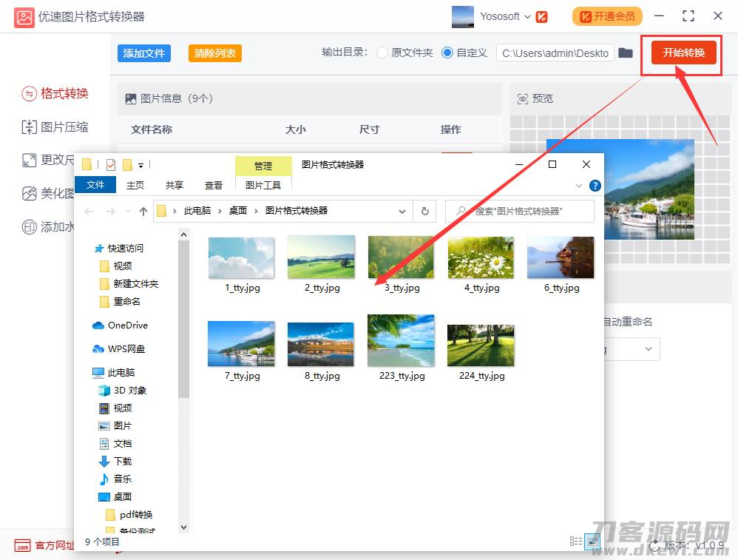
Task: Click the Explorer search box
Action: [x=520, y=212]
